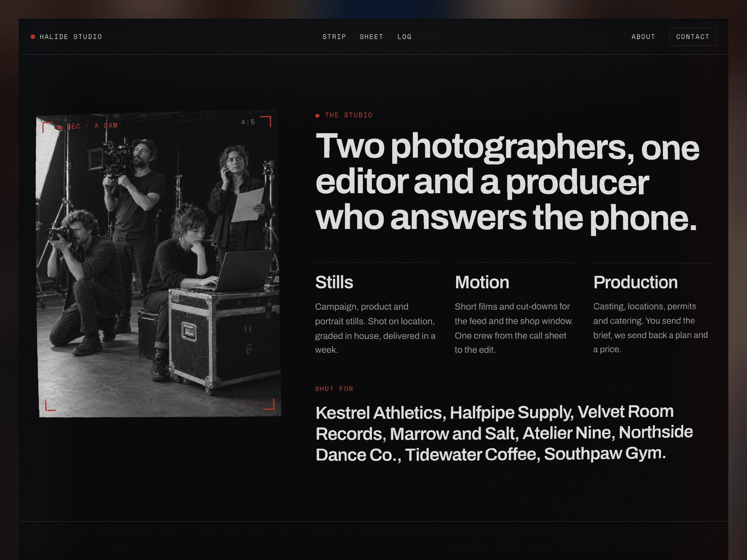Open the Sheet nav item

point(371,37)
